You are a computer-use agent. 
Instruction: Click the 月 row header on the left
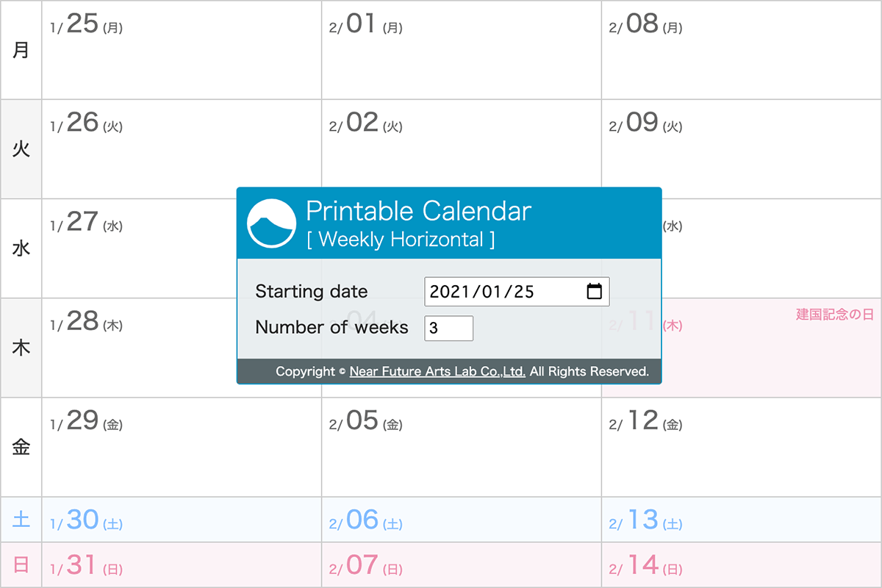21,50
